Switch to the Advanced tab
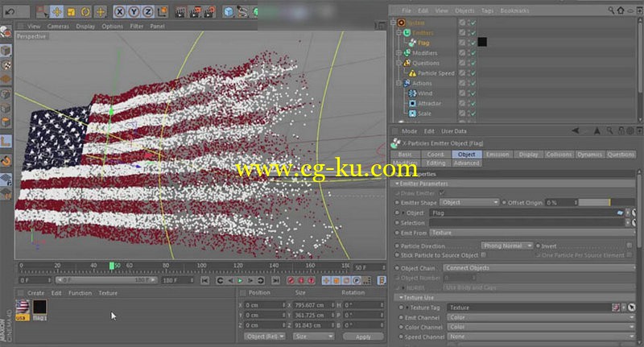The width and height of the screenshot is (644, 347). point(466,163)
